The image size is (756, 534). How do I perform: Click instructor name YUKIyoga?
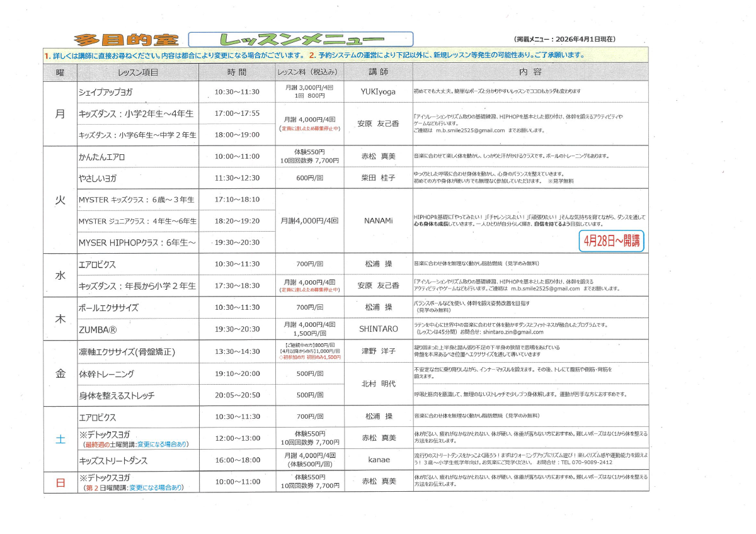coord(378,92)
